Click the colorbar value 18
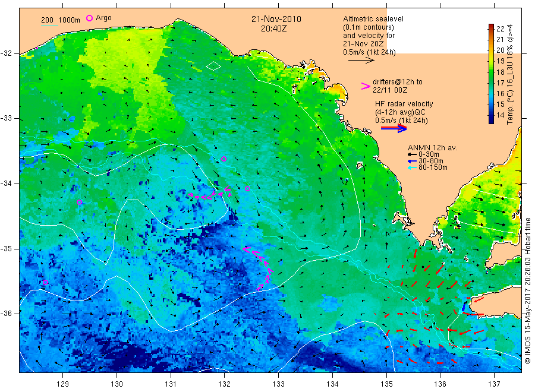 (500, 72)
